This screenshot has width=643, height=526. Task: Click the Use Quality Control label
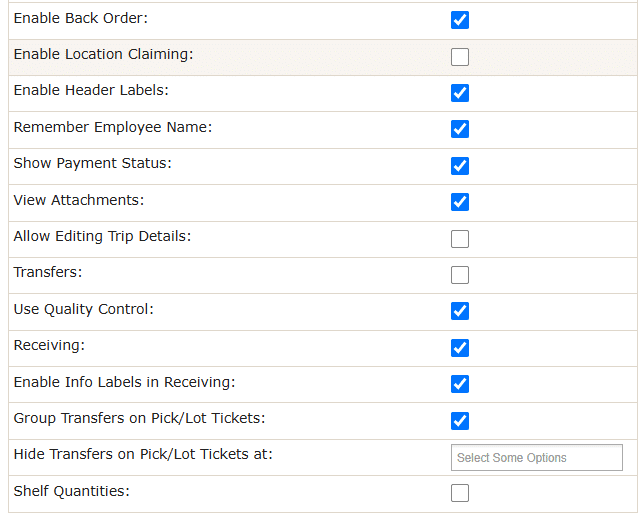(84, 309)
